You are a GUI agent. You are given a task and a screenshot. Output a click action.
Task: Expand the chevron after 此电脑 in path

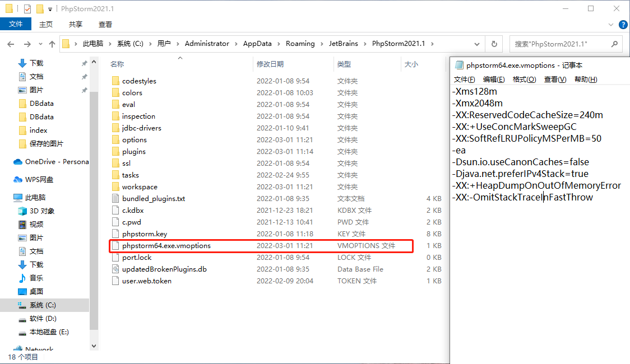tap(110, 44)
